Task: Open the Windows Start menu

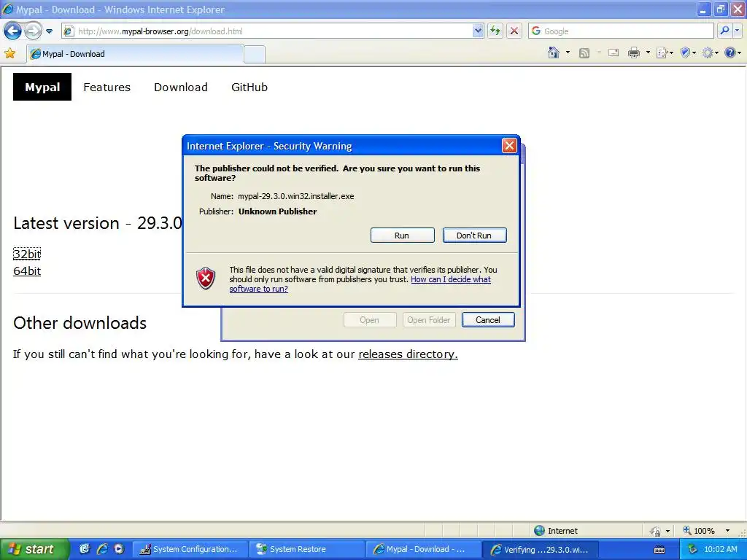Action: coord(34,549)
